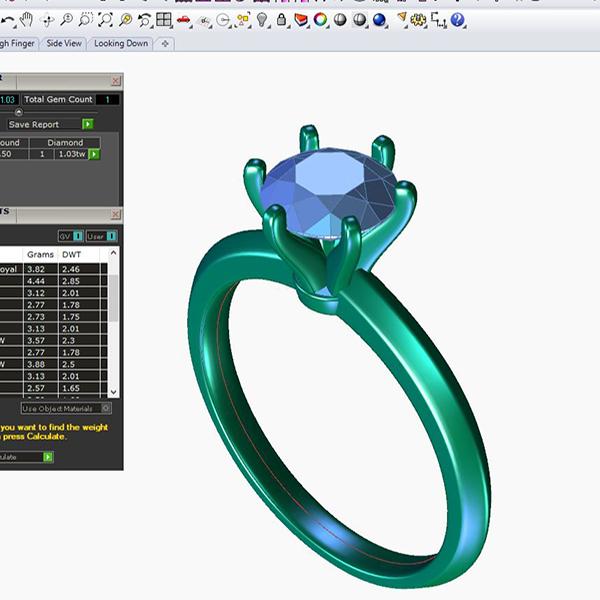This screenshot has height=600, width=600.
Task: Click the 3.82 grams cell
Action: point(41,269)
